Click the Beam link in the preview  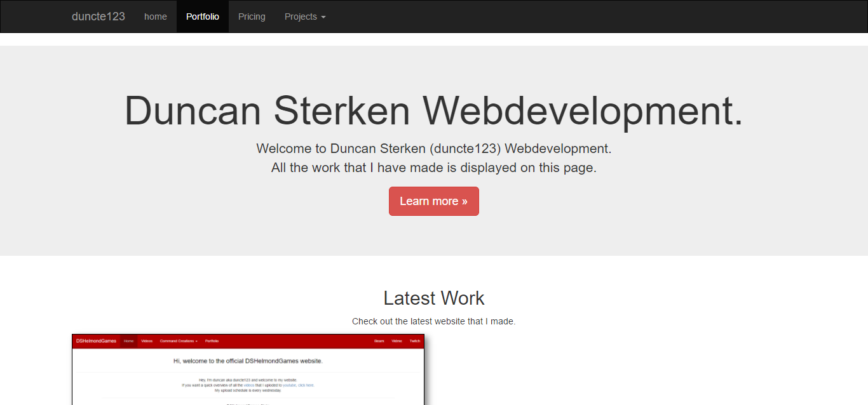(x=378, y=341)
